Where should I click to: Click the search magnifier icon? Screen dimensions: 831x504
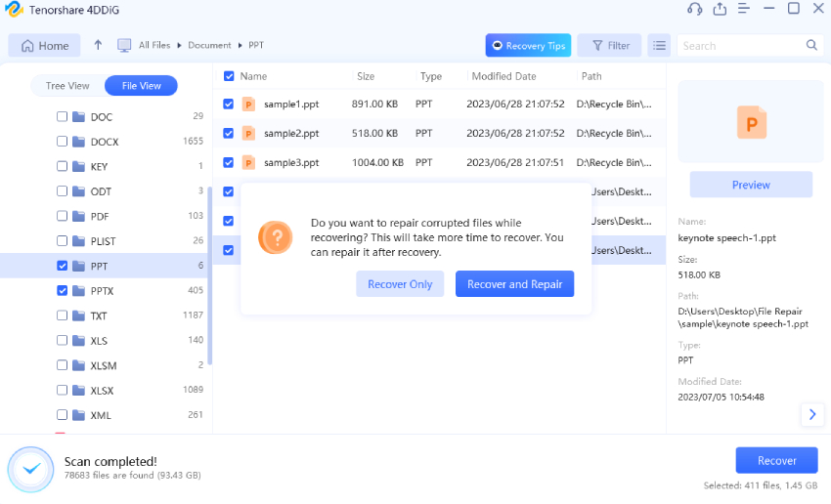[x=811, y=45]
